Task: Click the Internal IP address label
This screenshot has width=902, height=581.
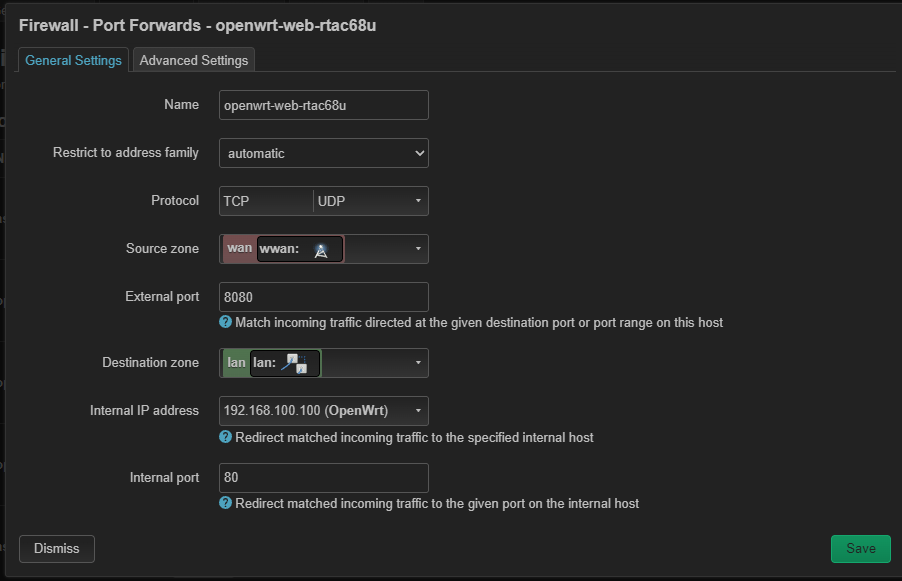Action: coord(144,410)
